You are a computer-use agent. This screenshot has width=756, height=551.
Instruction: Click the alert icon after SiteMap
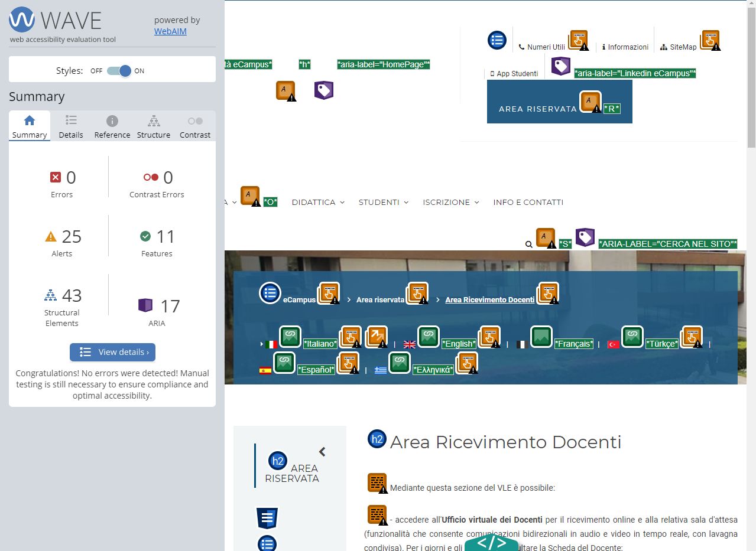(x=710, y=41)
